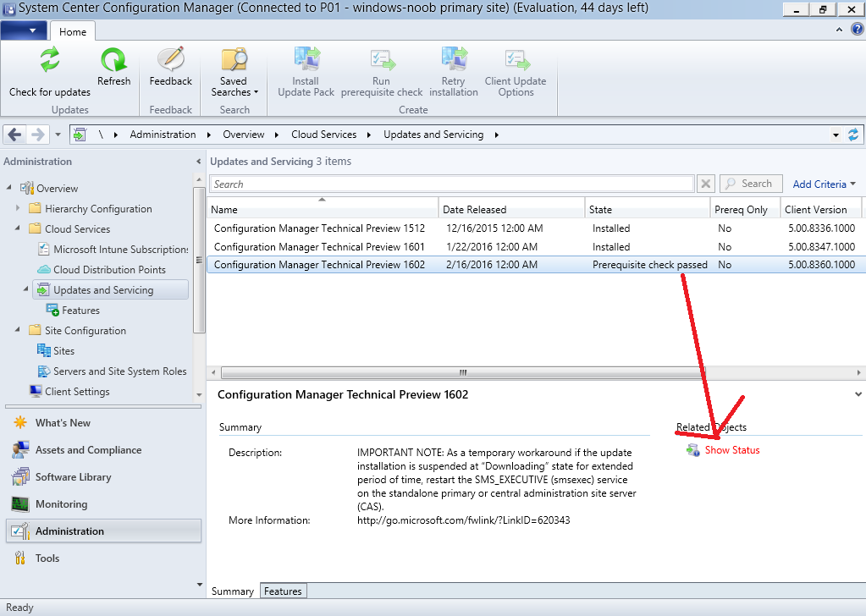Select the Features tree node
The height and width of the screenshot is (616, 866).
pyautogui.click(x=73, y=311)
